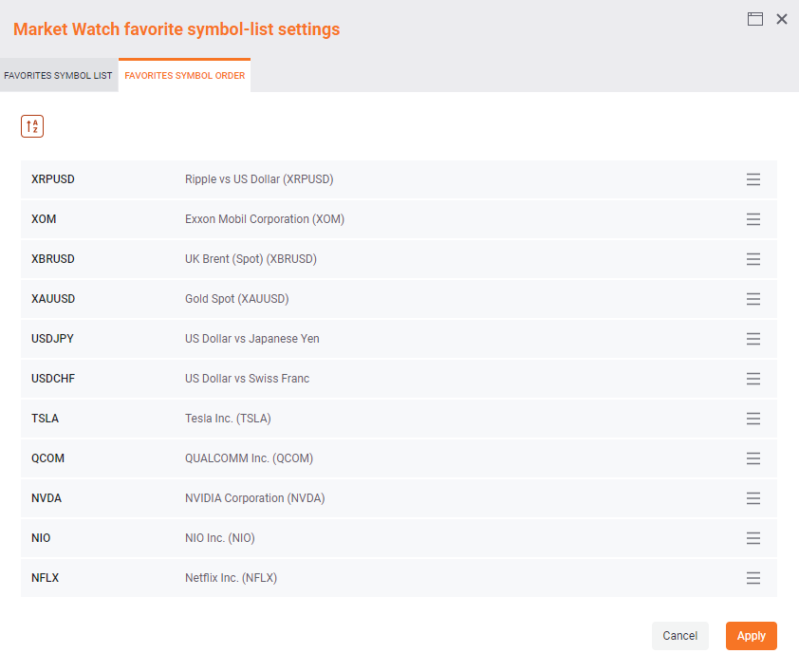Image resolution: width=799 pixels, height=672 pixels.
Task: Close the symbol-list settings dialog
Action: pyautogui.click(x=782, y=19)
